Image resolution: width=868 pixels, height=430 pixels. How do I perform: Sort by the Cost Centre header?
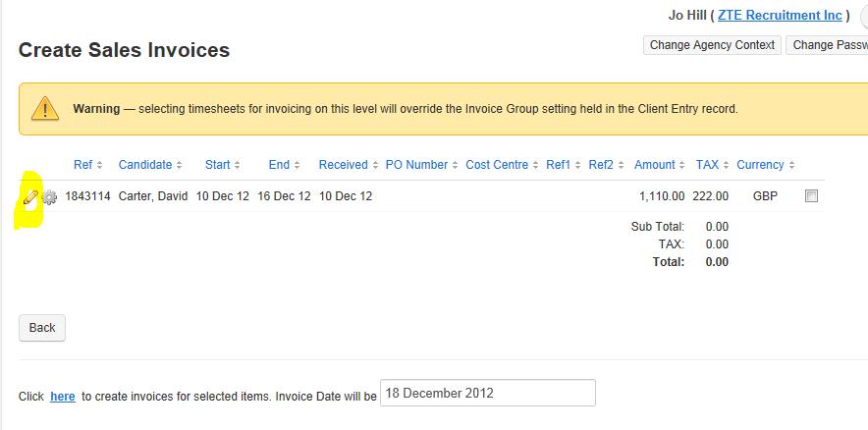(x=497, y=164)
